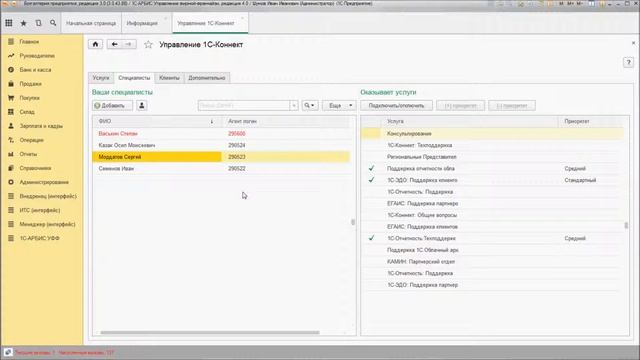Click the Приоритет column header
The width and height of the screenshot is (640, 360).
(577, 121)
